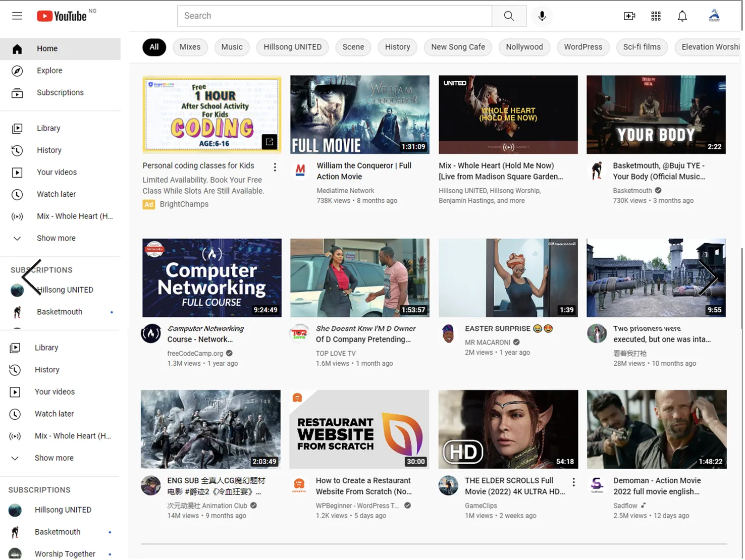Image resolution: width=745 pixels, height=560 pixels.
Task: Select the New Song Cafe chip
Action: coord(459,47)
